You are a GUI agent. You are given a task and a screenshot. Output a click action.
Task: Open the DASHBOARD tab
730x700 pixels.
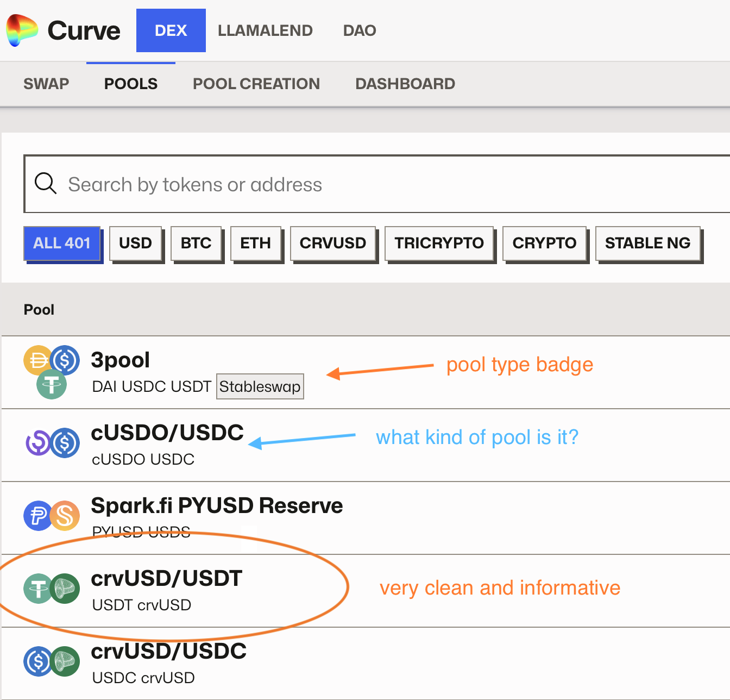[x=405, y=84]
